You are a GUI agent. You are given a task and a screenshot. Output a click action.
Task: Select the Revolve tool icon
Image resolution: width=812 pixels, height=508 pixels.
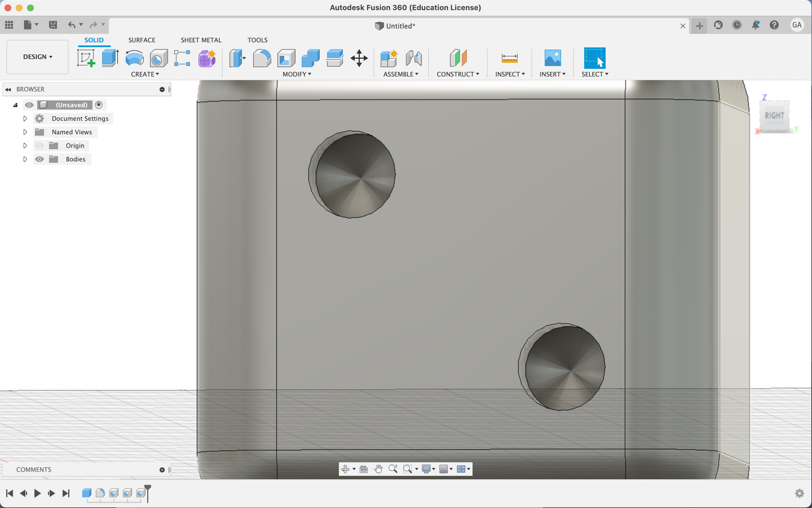[x=134, y=58]
